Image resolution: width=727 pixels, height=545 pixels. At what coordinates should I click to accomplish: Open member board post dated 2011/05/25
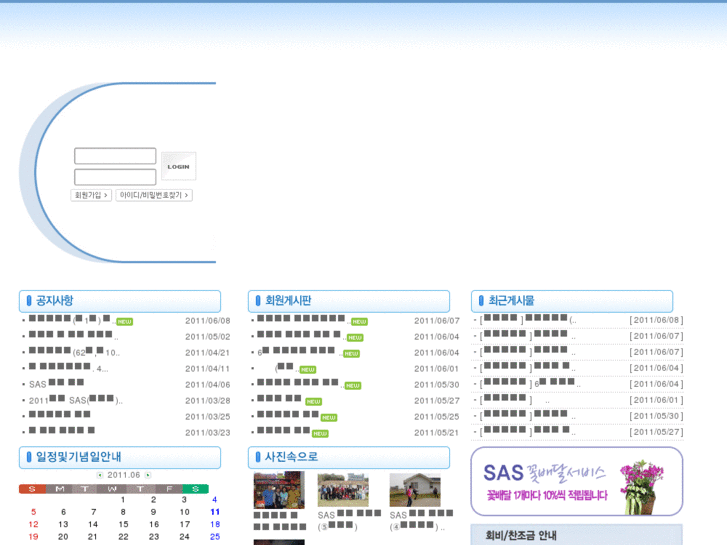(x=288, y=416)
